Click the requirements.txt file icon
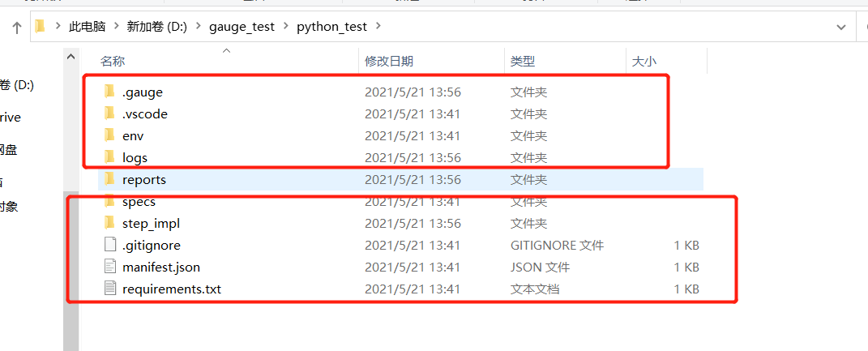Viewport: 868px width, 351px height. click(x=110, y=289)
